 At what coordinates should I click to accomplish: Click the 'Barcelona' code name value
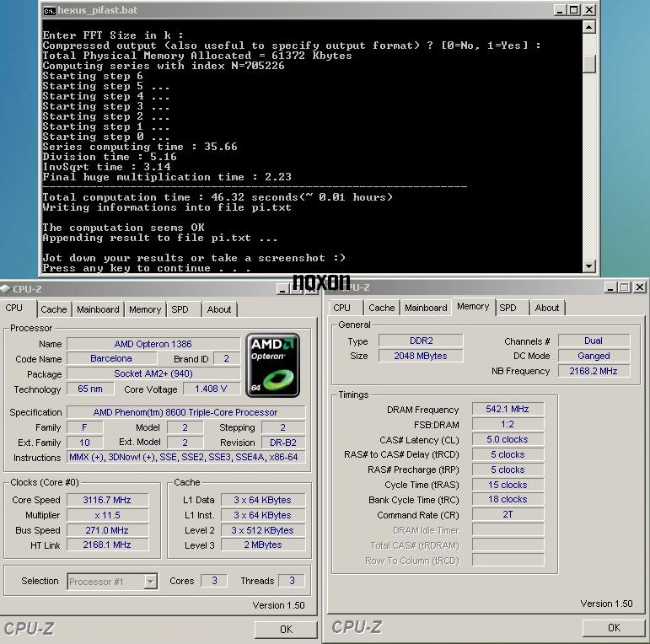click(111, 358)
